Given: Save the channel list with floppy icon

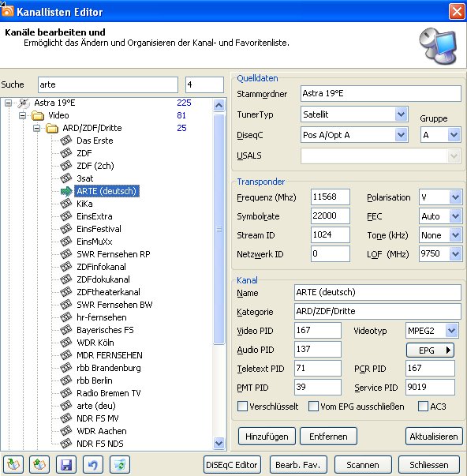Looking at the screenshot, I should (x=66, y=464).
